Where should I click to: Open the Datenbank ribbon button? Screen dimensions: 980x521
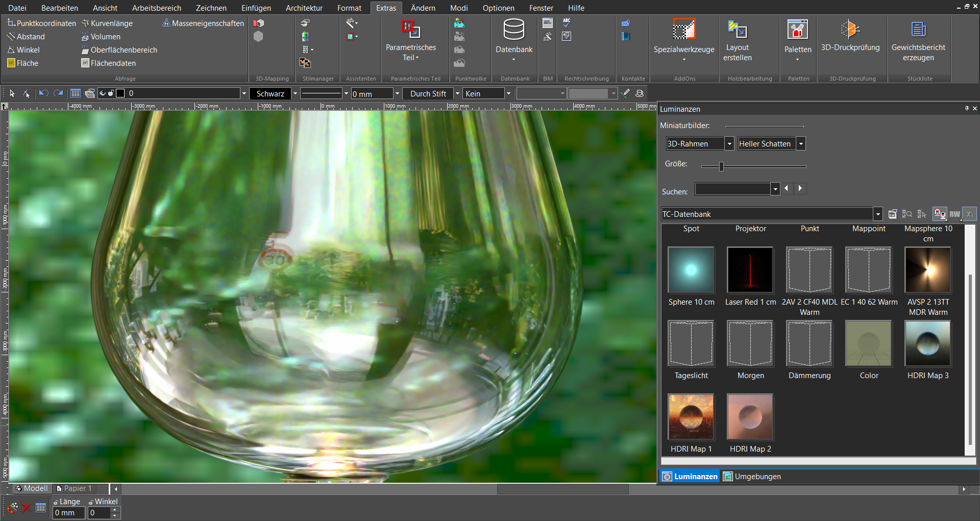click(x=514, y=40)
